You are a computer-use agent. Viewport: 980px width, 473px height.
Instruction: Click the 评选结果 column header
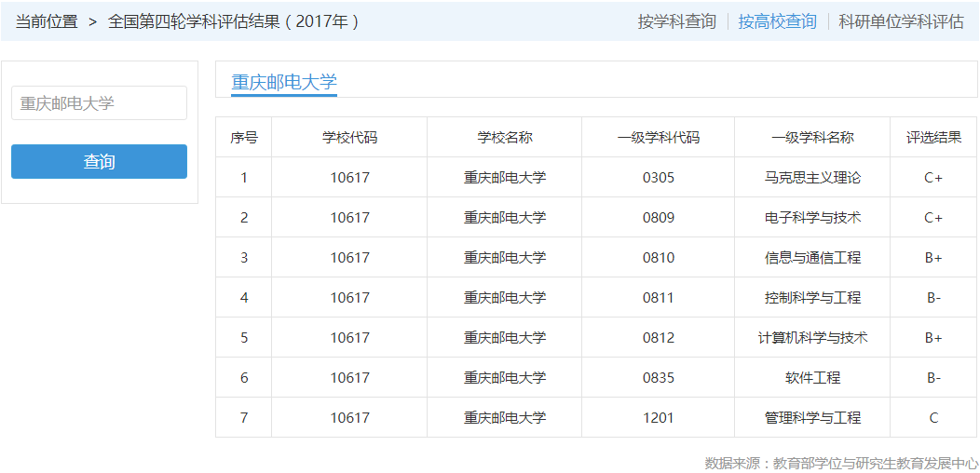tap(933, 138)
